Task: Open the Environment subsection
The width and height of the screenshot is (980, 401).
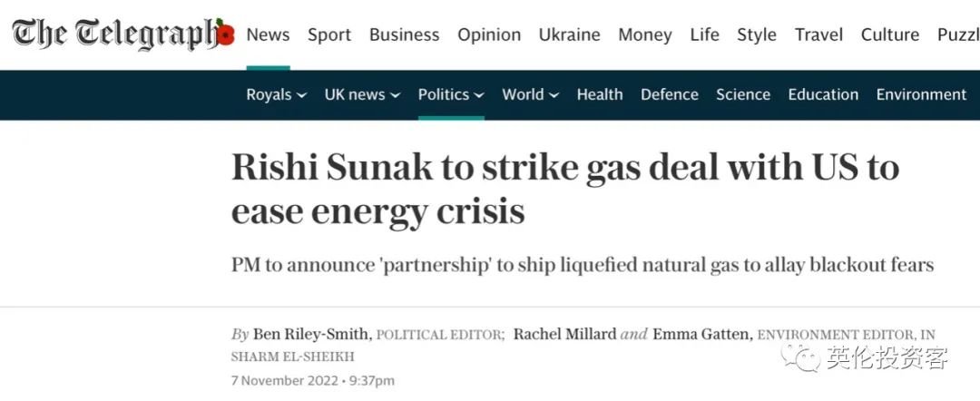Action: (x=921, y=95)
